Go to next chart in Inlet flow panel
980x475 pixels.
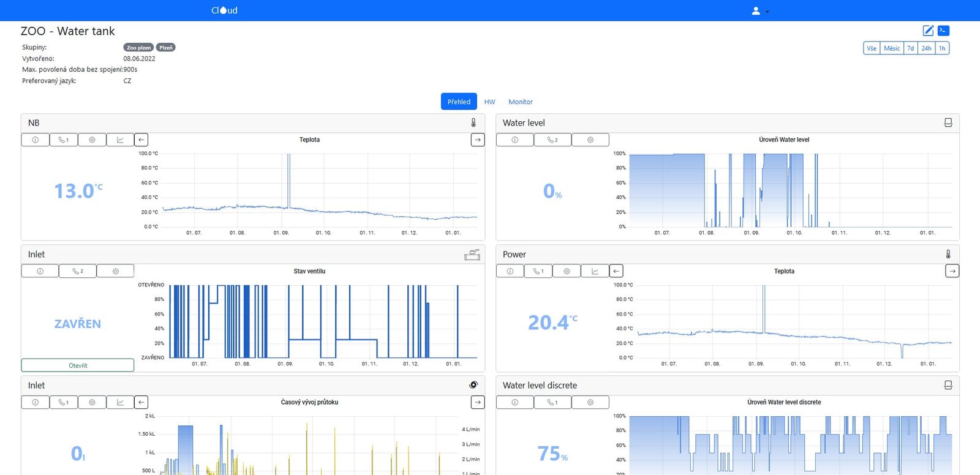point(478,402)
